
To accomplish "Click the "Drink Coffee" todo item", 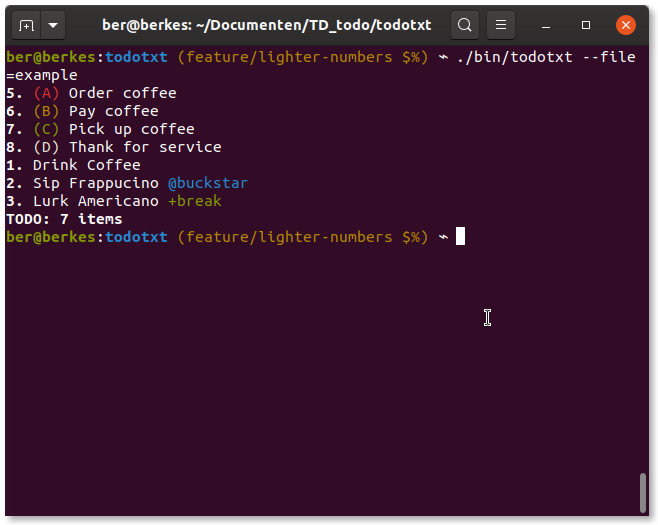I will [86, 165].
